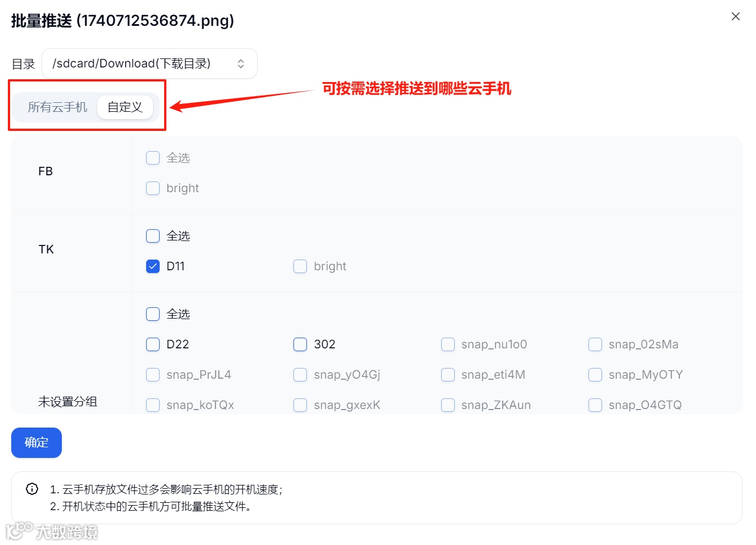Close the batch push dialog
Image resolution: width=756 pixels, height=545 pixels.
735,16
